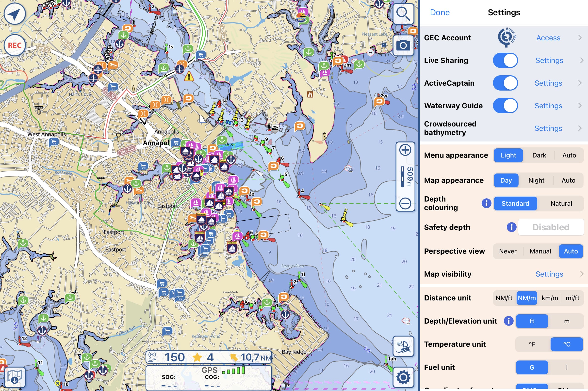Tap the shopping cart marker near West Annapolis

coord(54,142)
